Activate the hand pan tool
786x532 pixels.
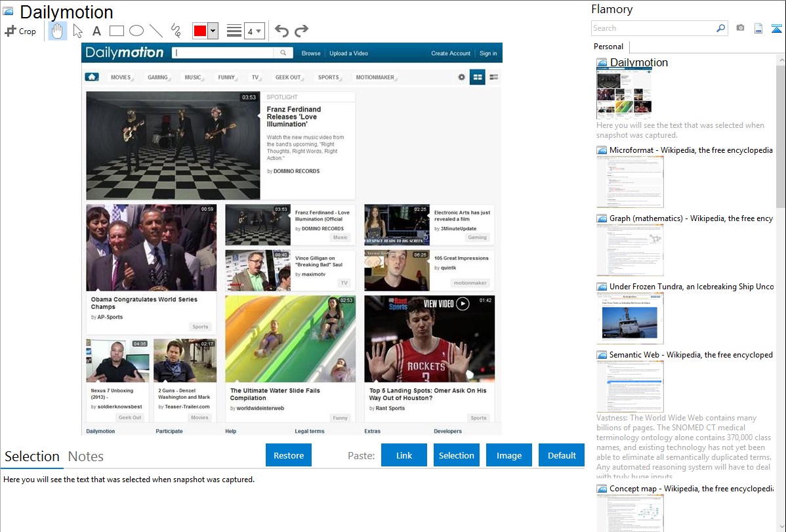(57, 31)
